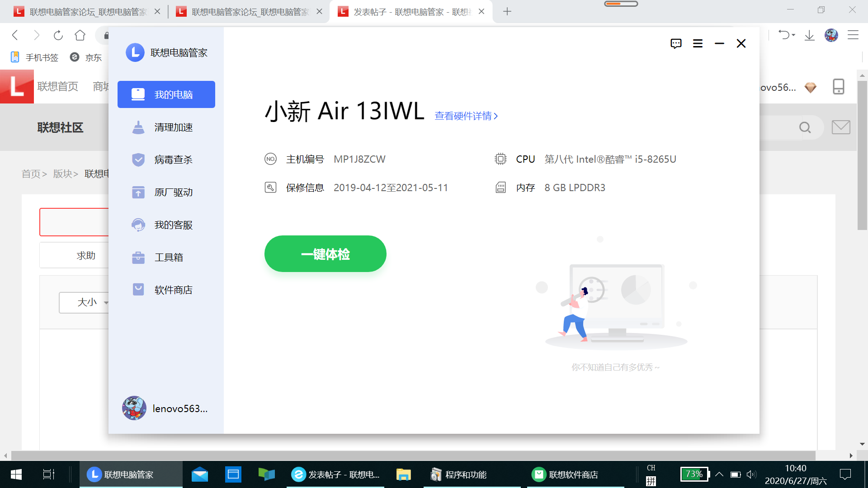
Task: Expand the undo-close-tab dropdown arrow
Action: pyautogui.click(x=793, y=35)
